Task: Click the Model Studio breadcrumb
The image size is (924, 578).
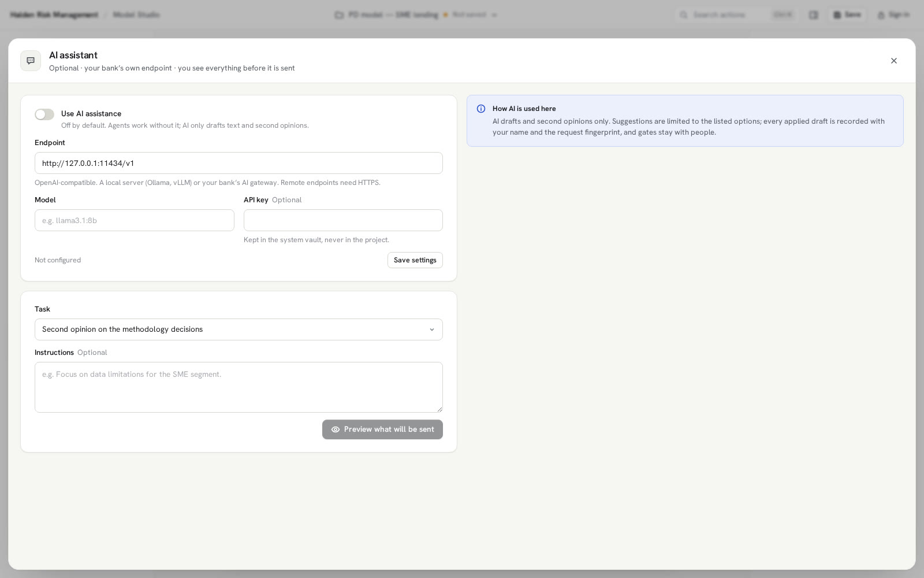Action: pos(136,15)
